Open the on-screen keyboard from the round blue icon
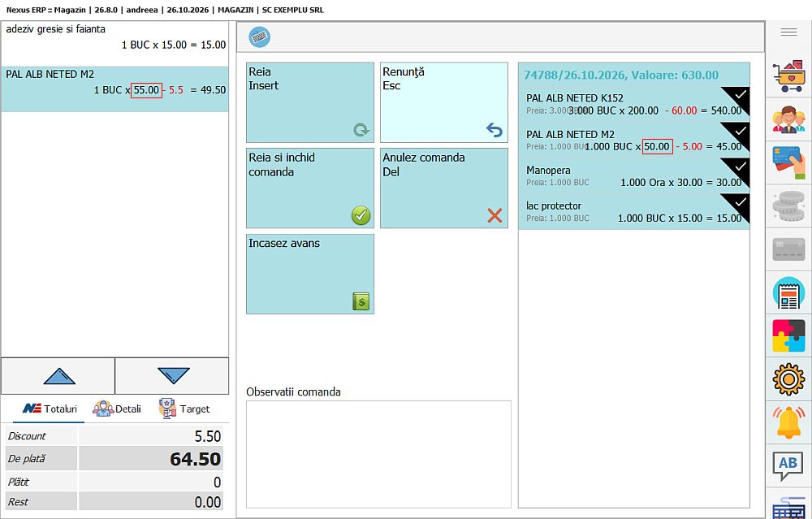The image size is (812, 519). (x=260, y=37)
